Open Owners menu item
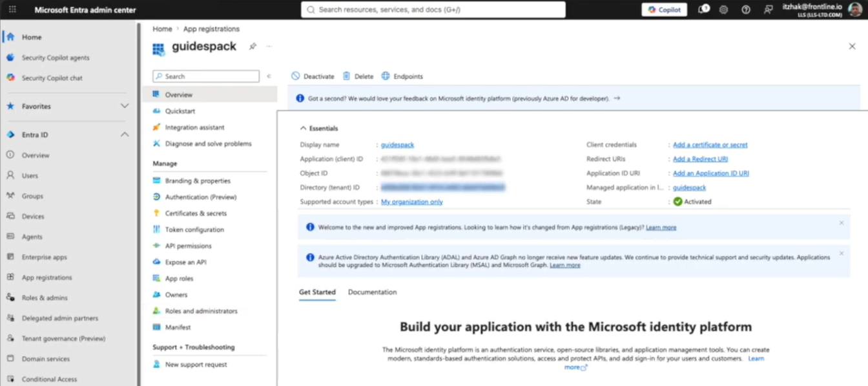Image resolution: width=868 pixels, height=386 pixels. pos(176,295)
